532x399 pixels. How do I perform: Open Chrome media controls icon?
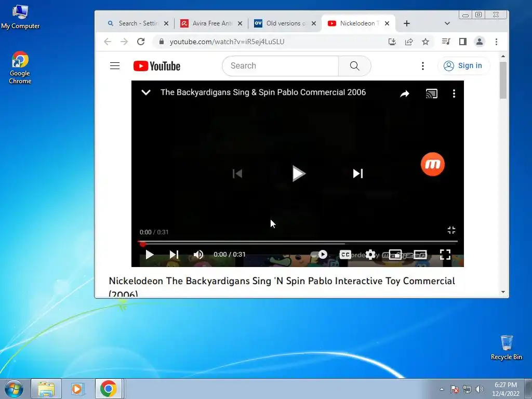tap(446, 42)
